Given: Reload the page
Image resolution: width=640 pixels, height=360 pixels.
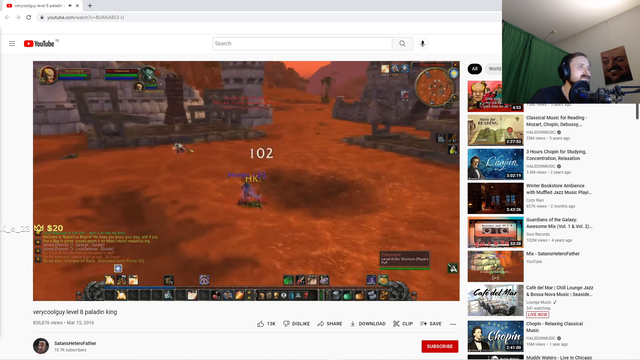Looking at the screenshot, I should click(29, 17).
